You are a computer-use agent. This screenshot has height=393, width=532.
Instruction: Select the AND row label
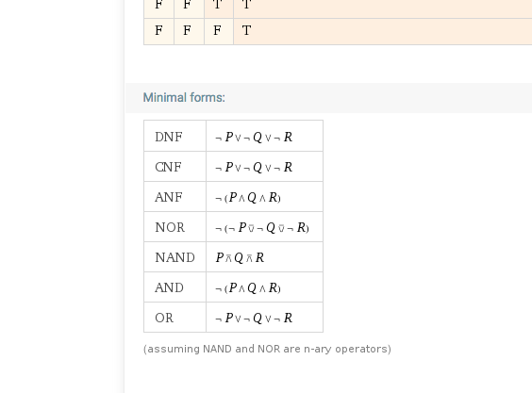pos(169,287)
